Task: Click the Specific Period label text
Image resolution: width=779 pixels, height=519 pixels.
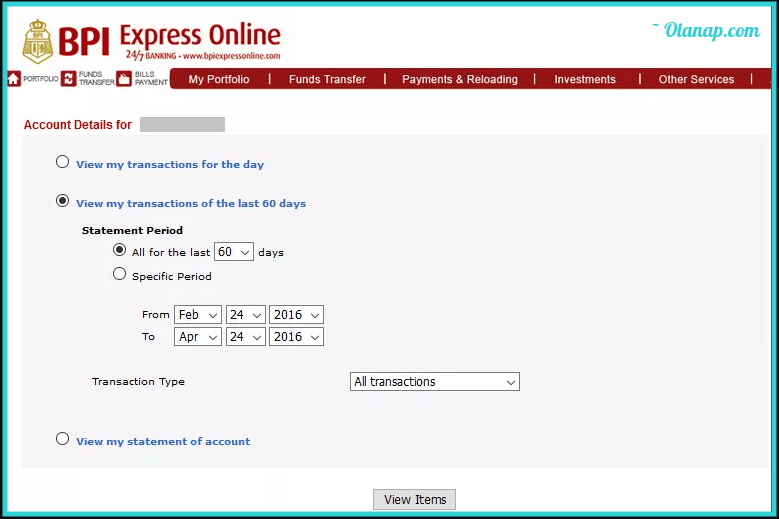Action: 172,276
